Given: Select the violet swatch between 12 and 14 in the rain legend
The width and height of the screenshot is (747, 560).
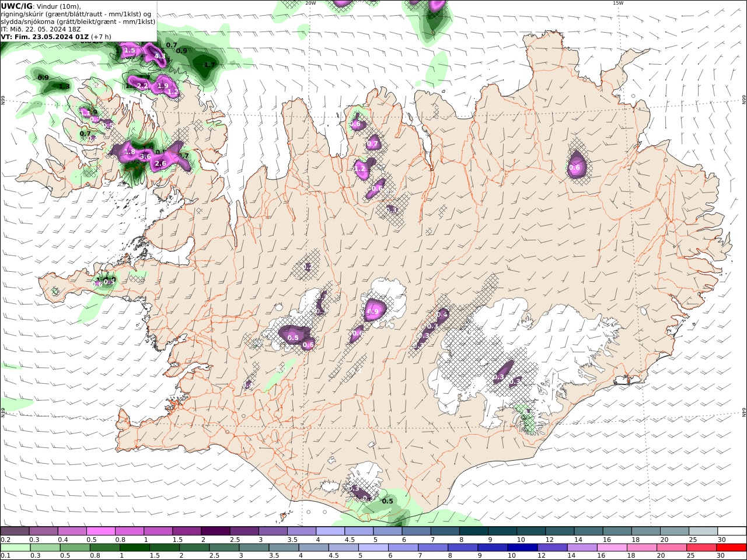Looking at the screenshot, I should click(551, 548).
